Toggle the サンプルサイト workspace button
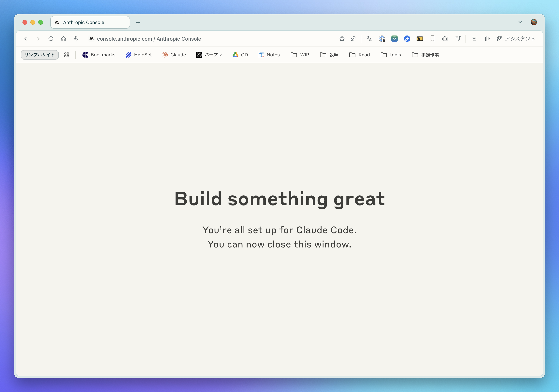559x392 pixels. (40, 55)
